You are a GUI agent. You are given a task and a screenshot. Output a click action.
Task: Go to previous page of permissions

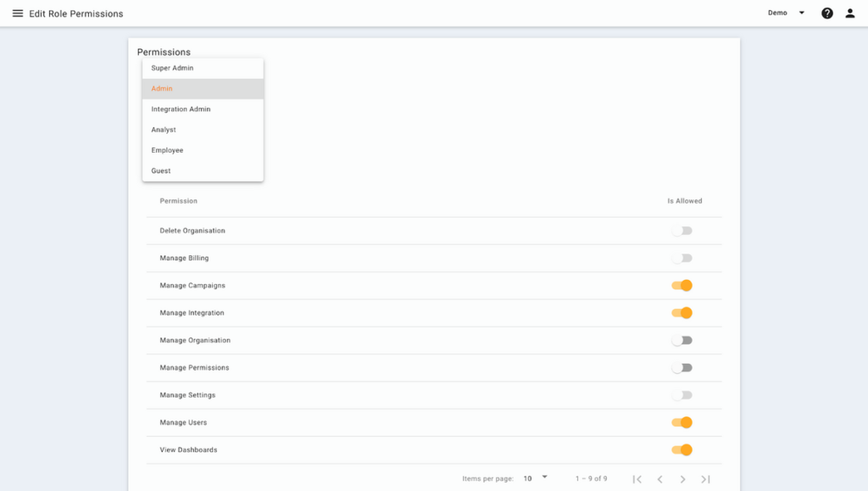[659, 479]
